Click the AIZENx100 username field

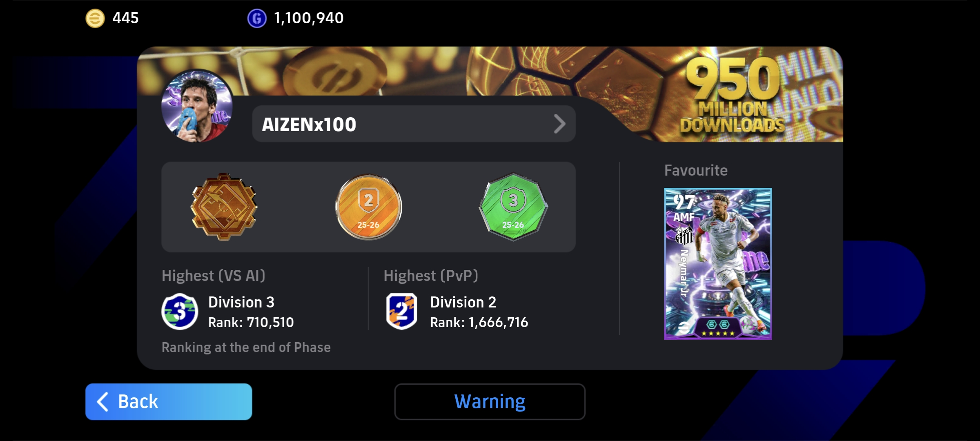(x=414, y=124)
